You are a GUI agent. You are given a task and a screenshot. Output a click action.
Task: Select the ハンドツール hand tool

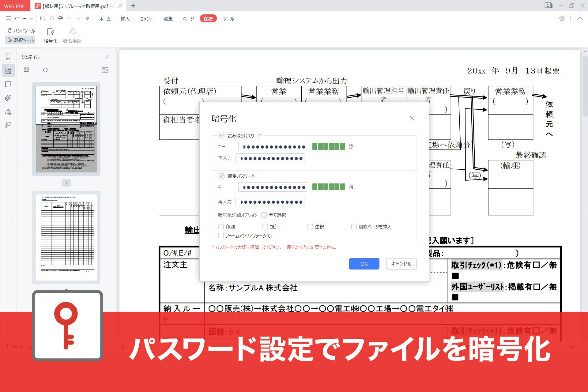pos(21,31)
